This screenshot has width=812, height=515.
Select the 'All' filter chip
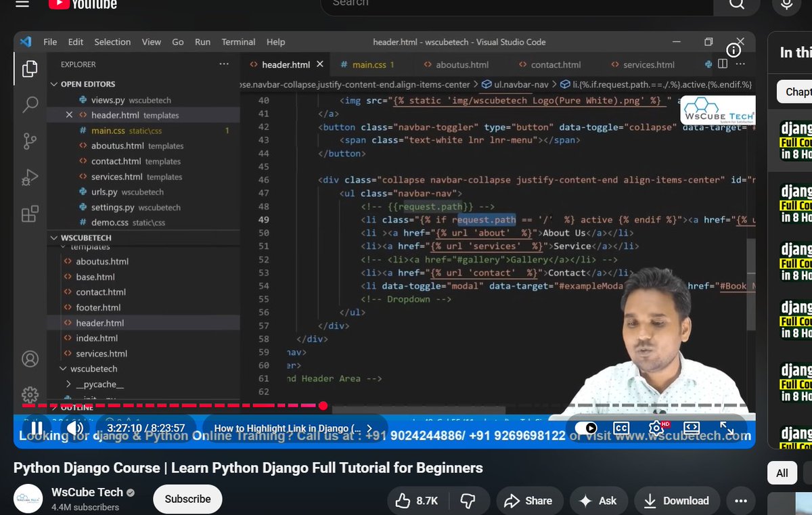(782, 473)
